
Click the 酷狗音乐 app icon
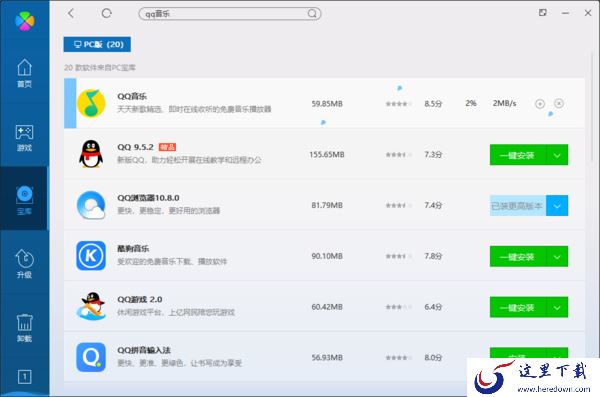point(91,256)
